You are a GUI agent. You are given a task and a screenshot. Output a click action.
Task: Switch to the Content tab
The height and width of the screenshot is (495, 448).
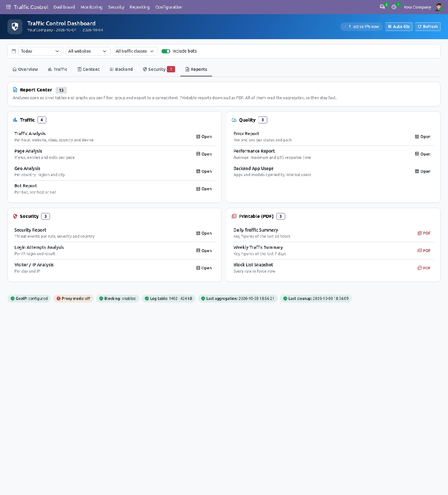click(88, 69)
